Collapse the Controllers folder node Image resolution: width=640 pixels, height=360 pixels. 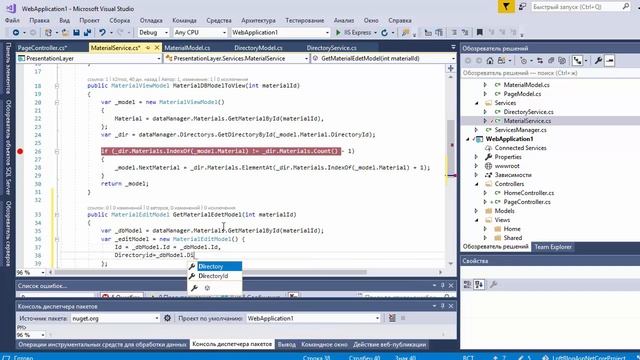476,184
